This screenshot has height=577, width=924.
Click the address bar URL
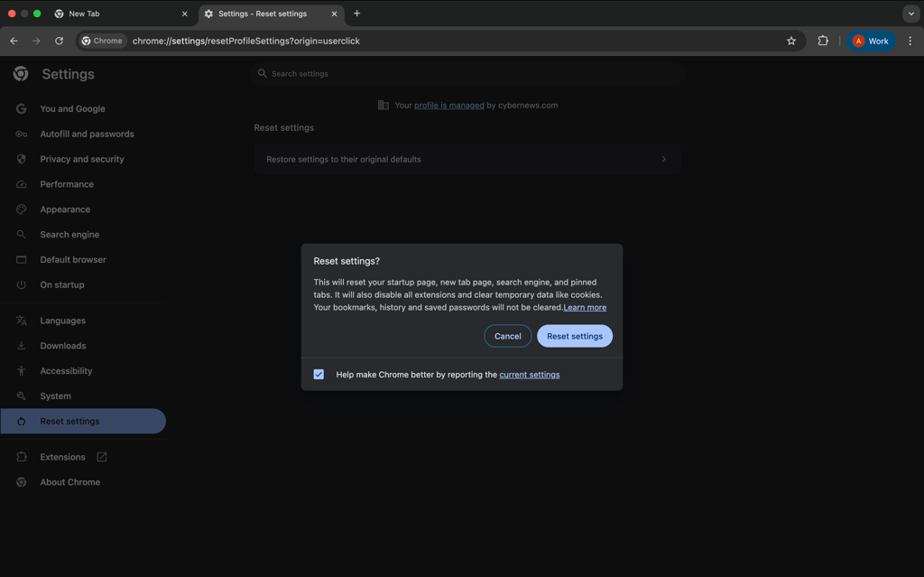pyautogui.click(x=245, y=41)
